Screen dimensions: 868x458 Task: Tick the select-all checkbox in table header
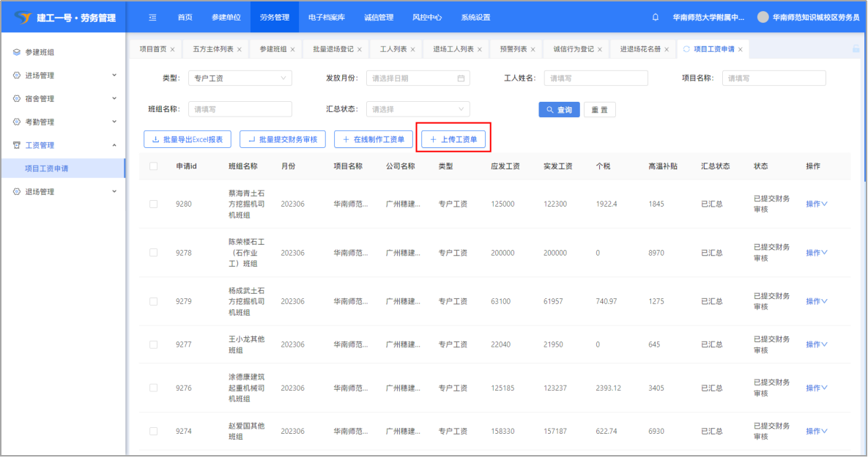pyautogui.click(x=153, y=166)
